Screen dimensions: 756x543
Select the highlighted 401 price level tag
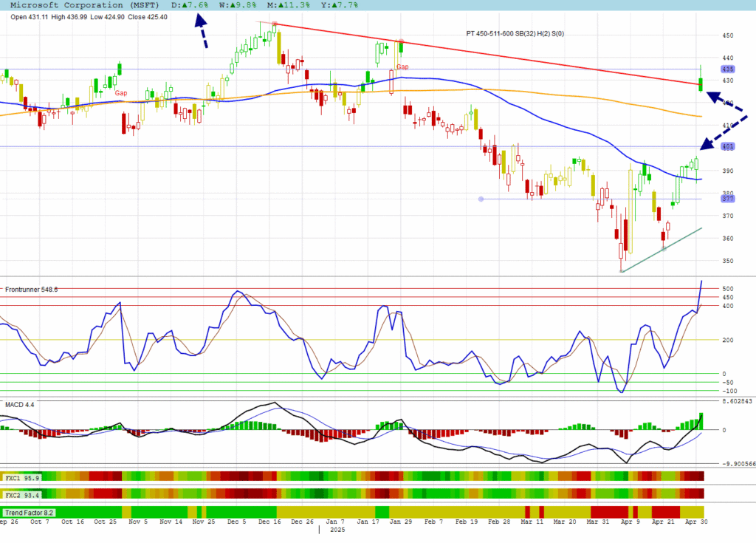(x=727, y=146)
